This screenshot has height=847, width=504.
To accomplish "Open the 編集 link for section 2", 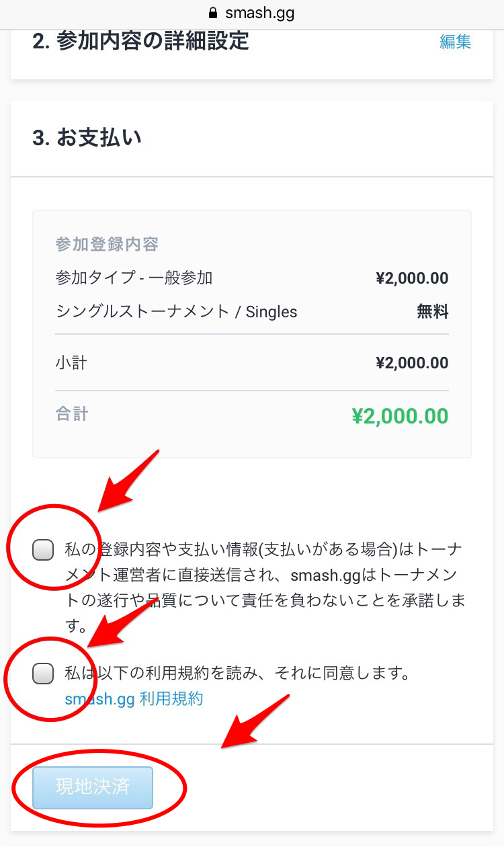I will point(456,42).
